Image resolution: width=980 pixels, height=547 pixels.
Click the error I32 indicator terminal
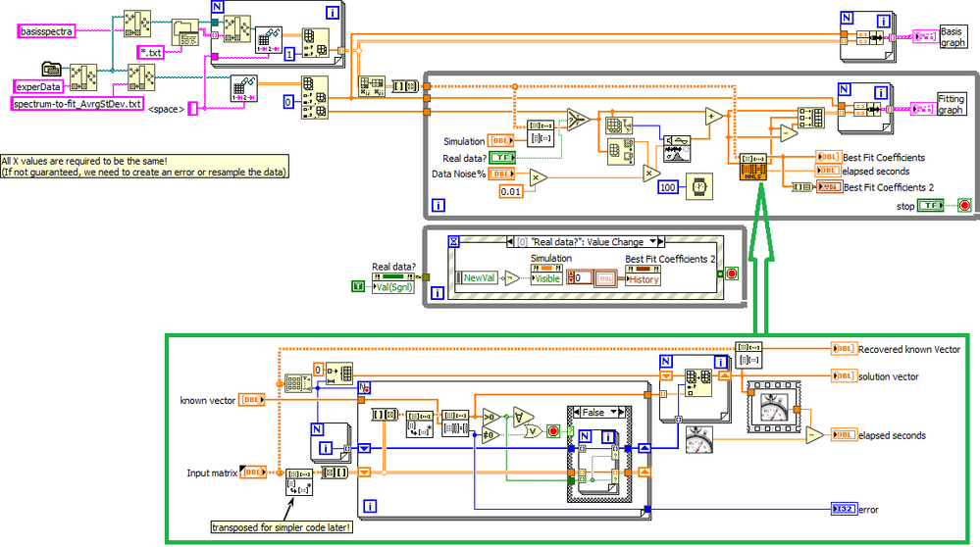[844, 509]
